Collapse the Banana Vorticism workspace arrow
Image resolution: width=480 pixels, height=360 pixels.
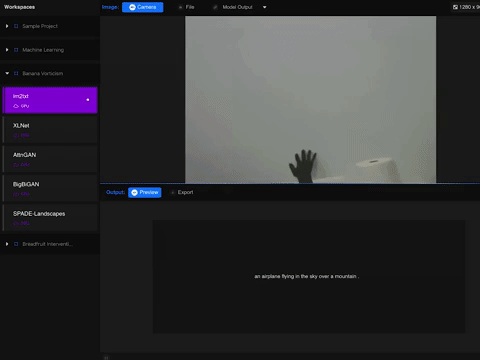7,73
